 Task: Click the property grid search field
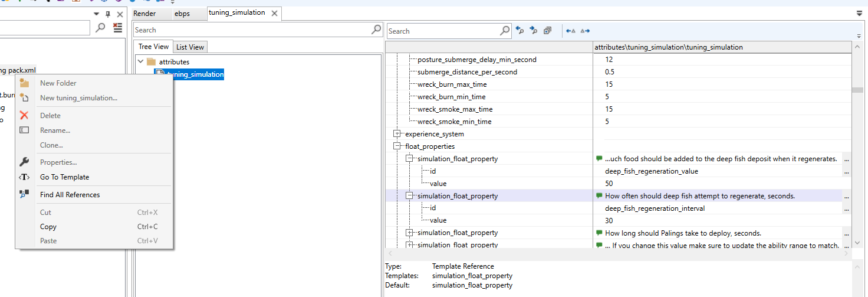click(x=442, y=31)
